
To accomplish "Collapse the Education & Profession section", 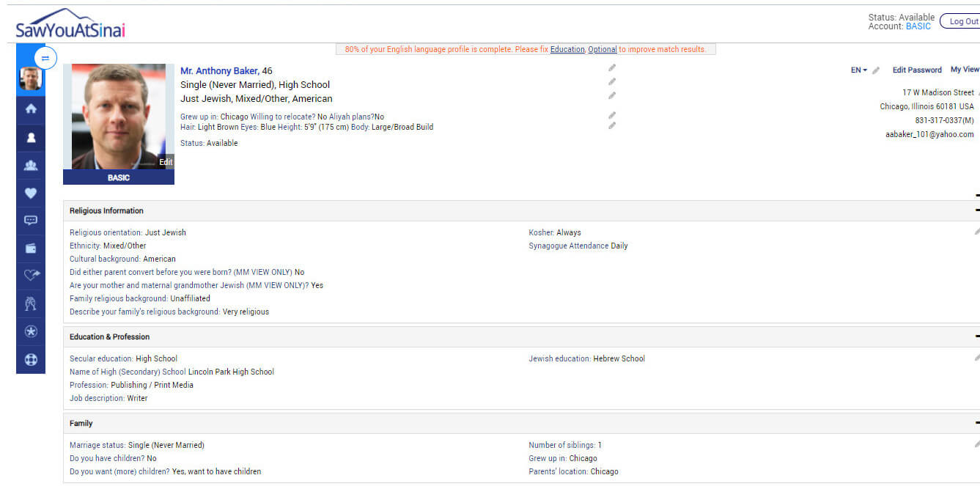I will (x=977, y=336).
